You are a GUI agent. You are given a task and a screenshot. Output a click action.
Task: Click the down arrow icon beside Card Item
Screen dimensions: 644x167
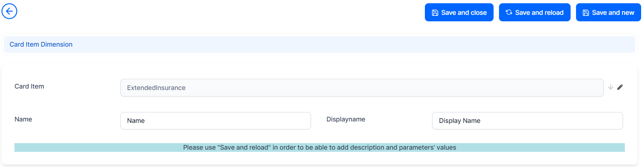click(611, 87)
